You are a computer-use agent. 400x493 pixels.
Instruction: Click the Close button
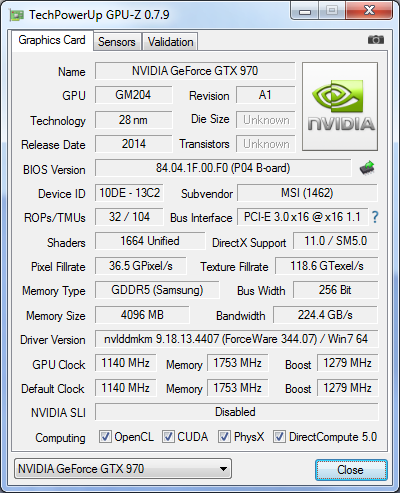click(x=351, y=470)
